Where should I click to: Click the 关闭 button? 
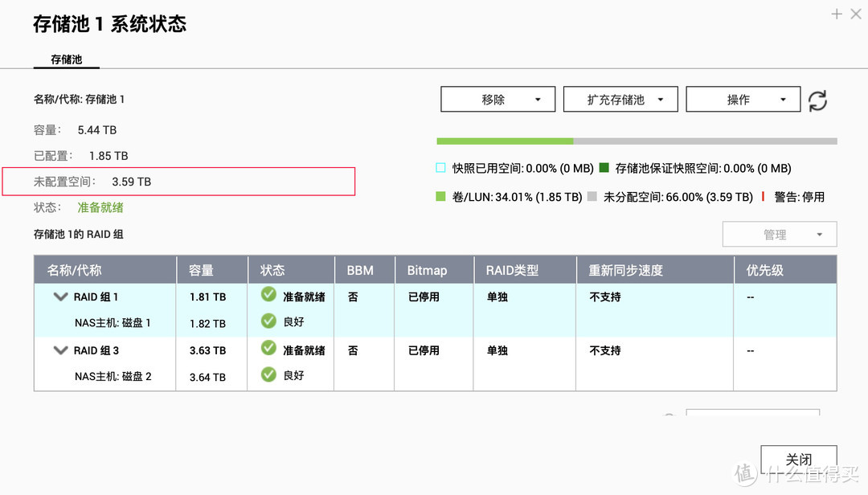[798, 459]
